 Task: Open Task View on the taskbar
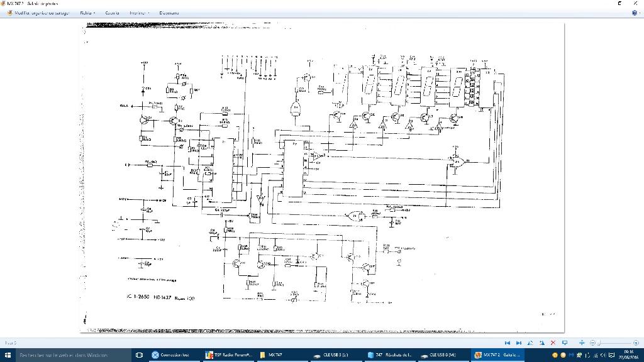(x=139, y=355)
